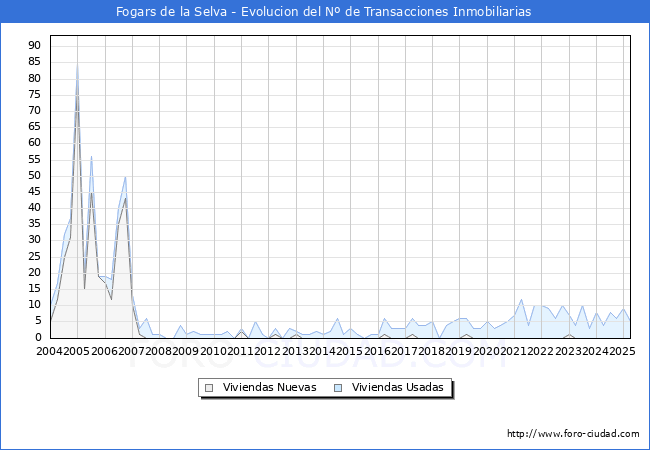Click the Viviendas Usadas legend label
Image resolution: width=650 pixels, height=450 pixels.
coord(398,387)
